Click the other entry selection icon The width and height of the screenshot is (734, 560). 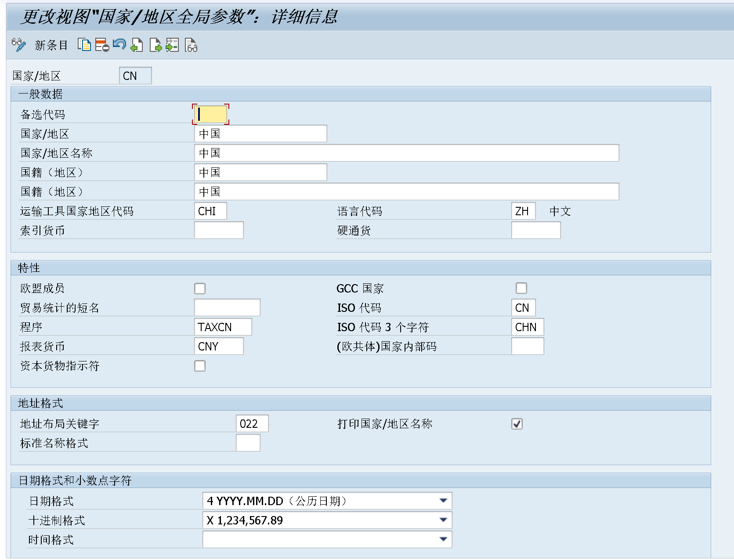(172, 45)
